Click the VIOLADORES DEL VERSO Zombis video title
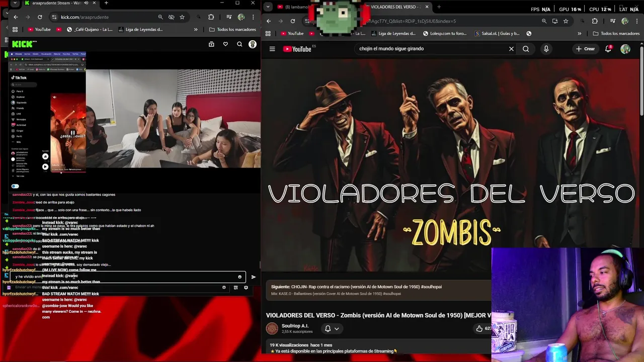 point(378,315)
